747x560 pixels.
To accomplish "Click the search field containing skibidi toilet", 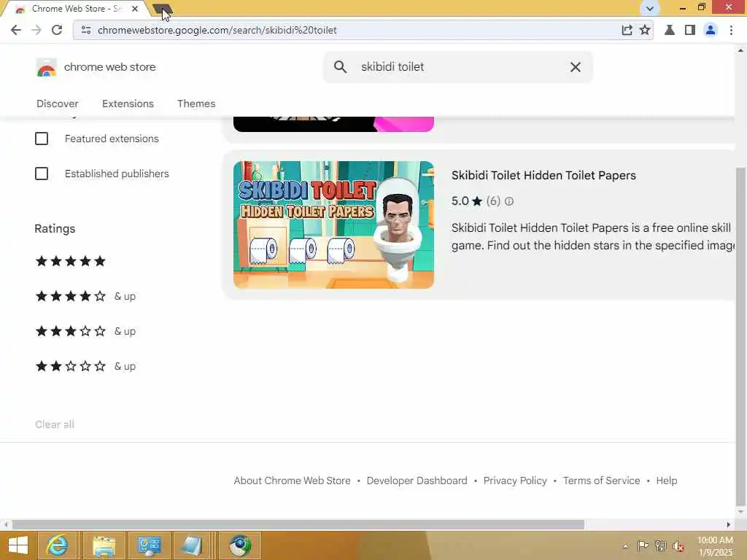I will point(457,67).
